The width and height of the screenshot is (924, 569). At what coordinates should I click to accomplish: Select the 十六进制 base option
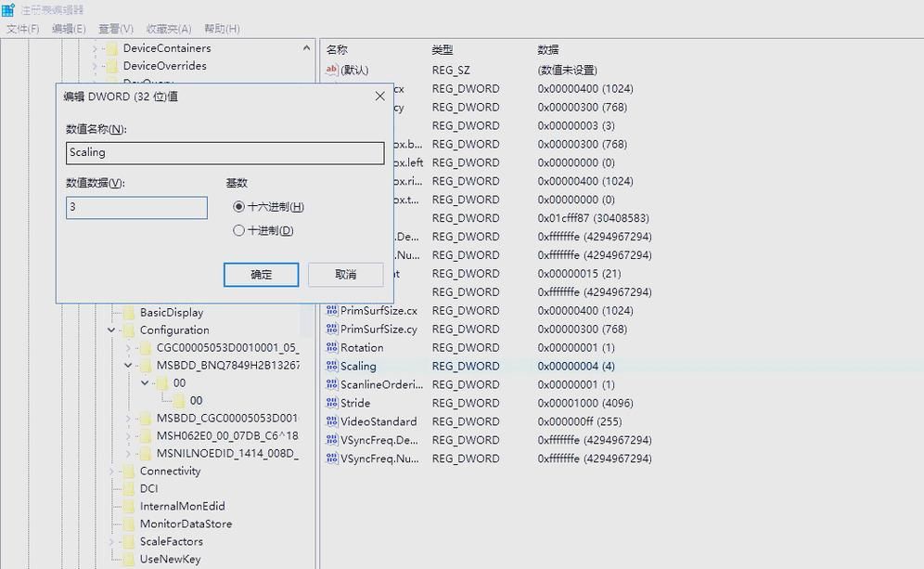[x=239, y=206]
